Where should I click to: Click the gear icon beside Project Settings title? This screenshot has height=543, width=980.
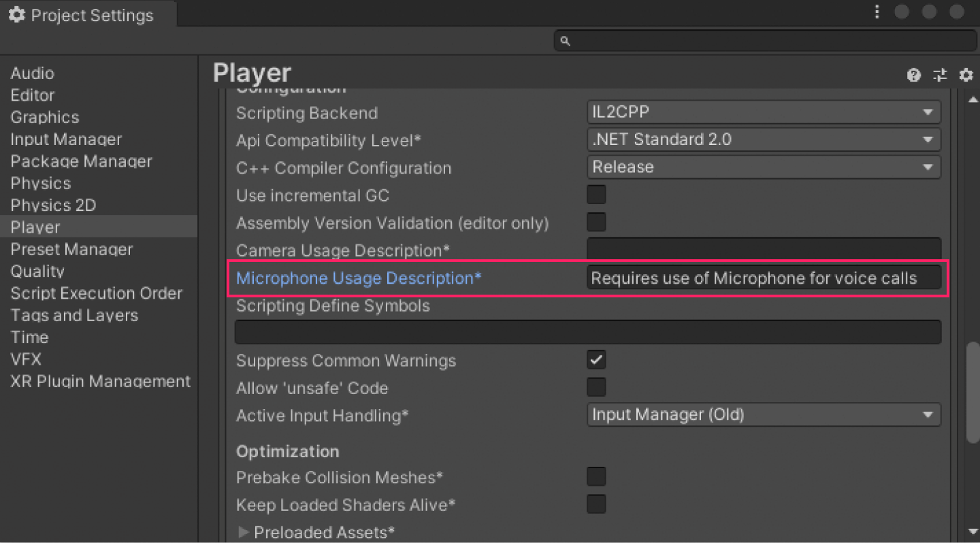pyautogui.click(x=17, y=14)
